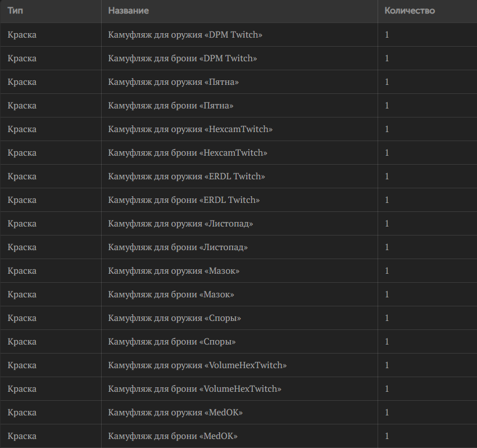Click «Камуфляж для брони Пятна» cell
477x448 pixels.
171,106
